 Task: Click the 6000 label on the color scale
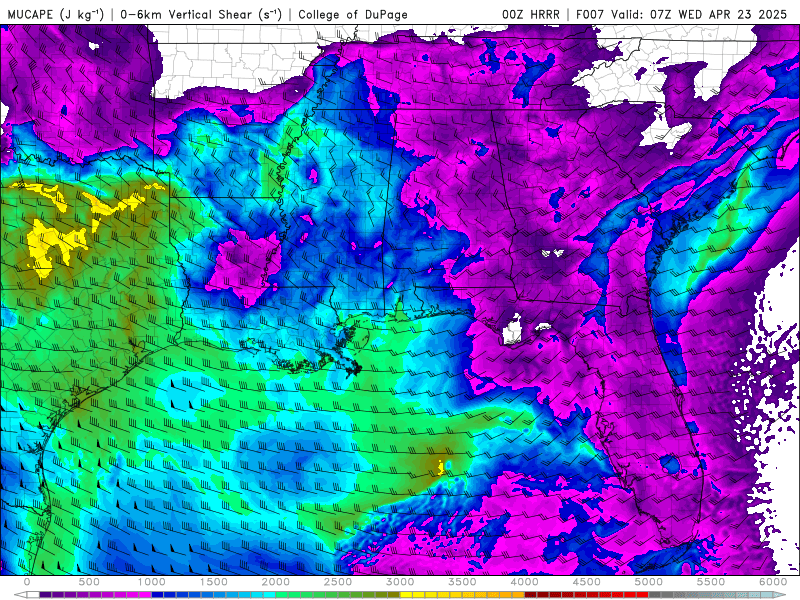coord(773,582)
